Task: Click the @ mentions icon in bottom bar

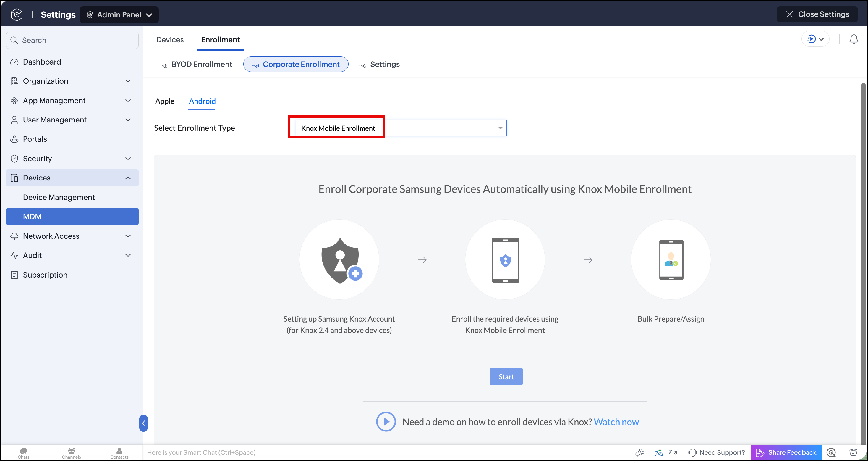Action: (831, 453)
